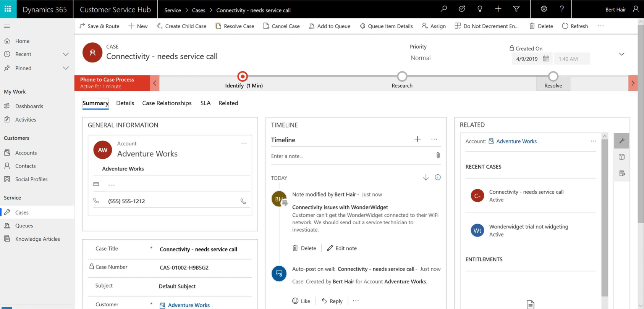Delete the Connectivity issues note

click(304, 248)
